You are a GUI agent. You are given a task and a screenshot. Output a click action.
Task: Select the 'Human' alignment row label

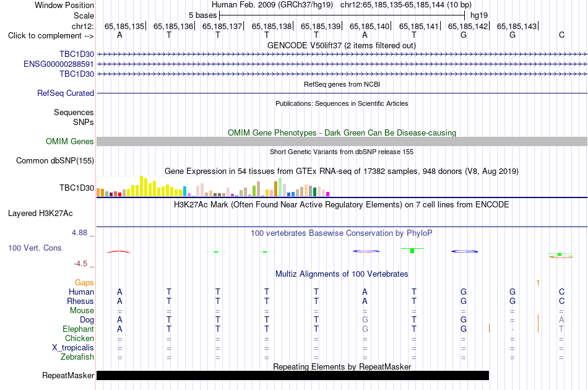coord(81,292)
